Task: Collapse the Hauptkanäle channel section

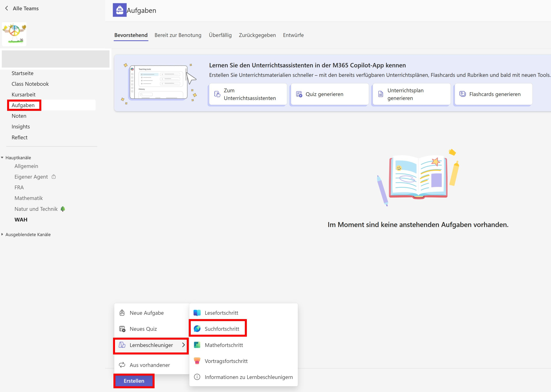Action: [2, 158]
